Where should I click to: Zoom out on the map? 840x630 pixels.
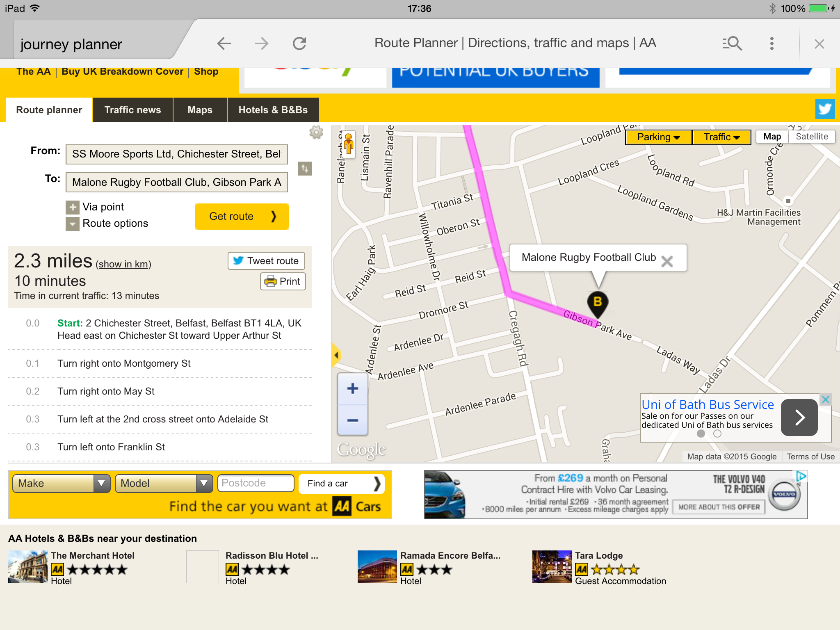click(x=353, y=420)
